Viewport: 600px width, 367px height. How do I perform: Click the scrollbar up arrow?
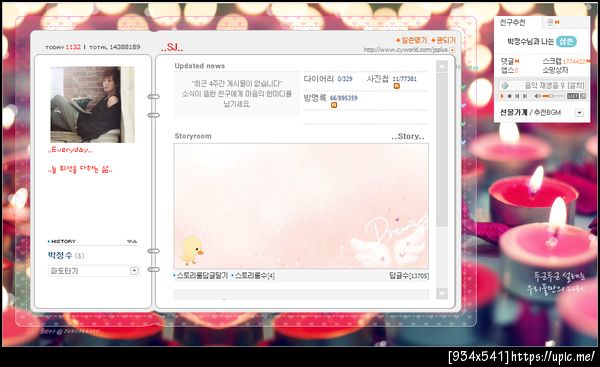pyautogui.click(x=442, y=67)
